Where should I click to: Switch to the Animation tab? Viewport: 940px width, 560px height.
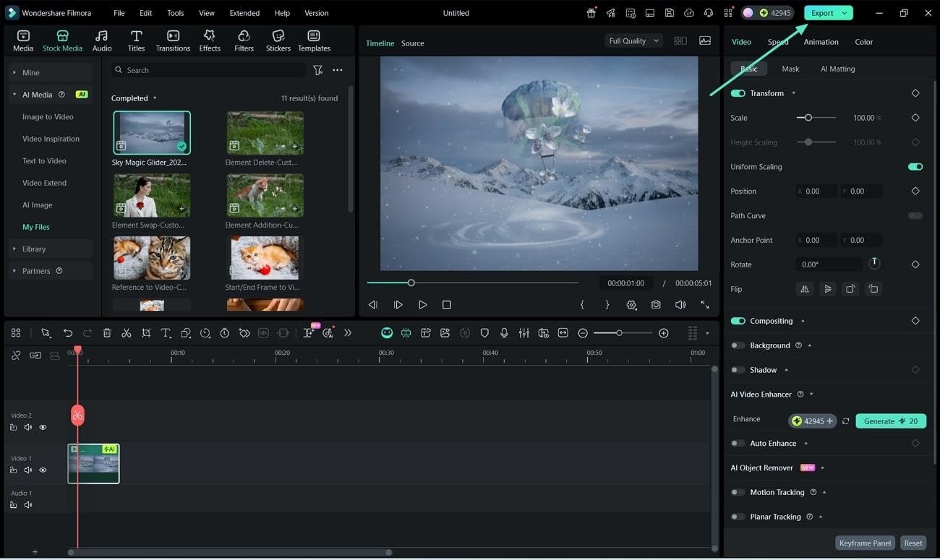pyautogui.click(x=821, y=41)
